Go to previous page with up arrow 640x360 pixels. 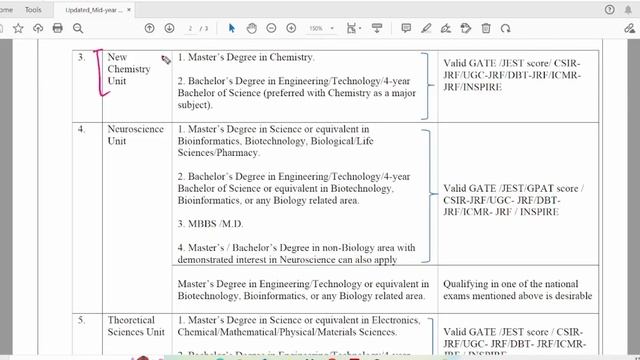pyautogui.click(x=149, y=28)
